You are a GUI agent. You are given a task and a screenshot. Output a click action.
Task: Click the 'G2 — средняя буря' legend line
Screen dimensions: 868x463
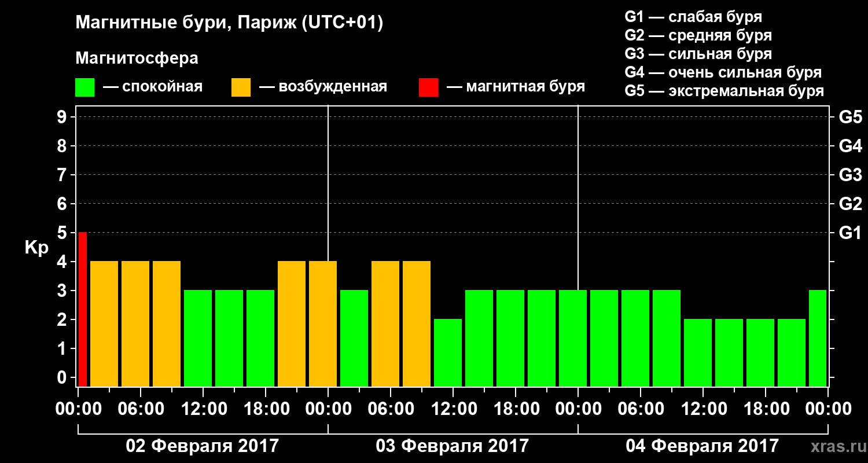698,35
